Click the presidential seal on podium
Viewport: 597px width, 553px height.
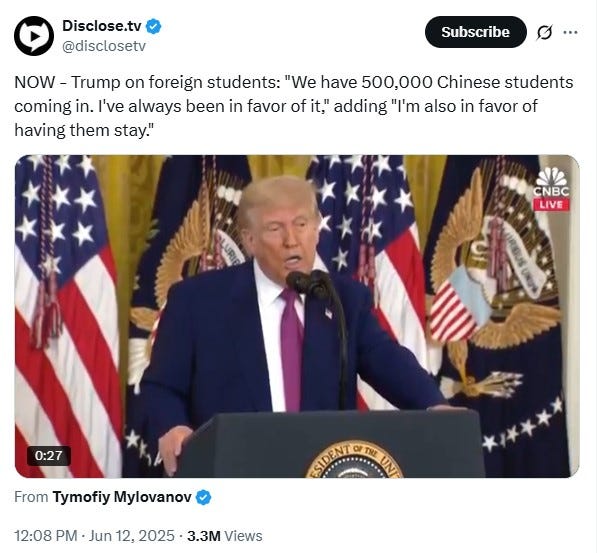point(354,460)
